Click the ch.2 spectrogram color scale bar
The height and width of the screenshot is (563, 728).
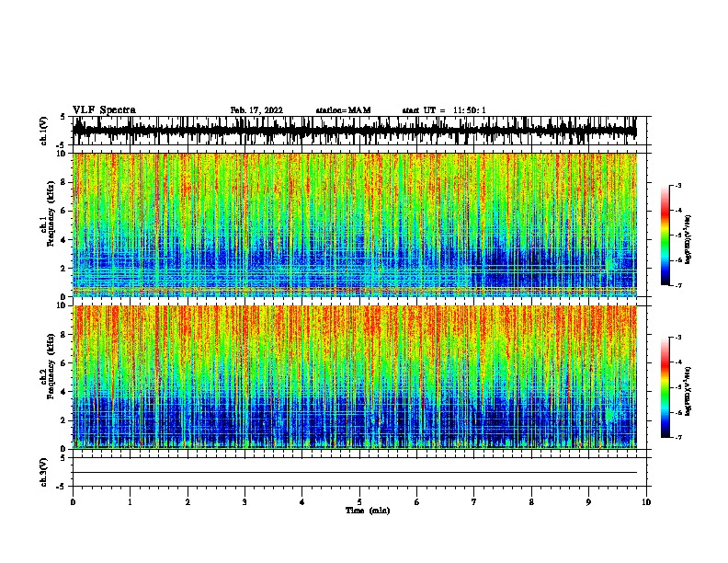coord(665,387)
